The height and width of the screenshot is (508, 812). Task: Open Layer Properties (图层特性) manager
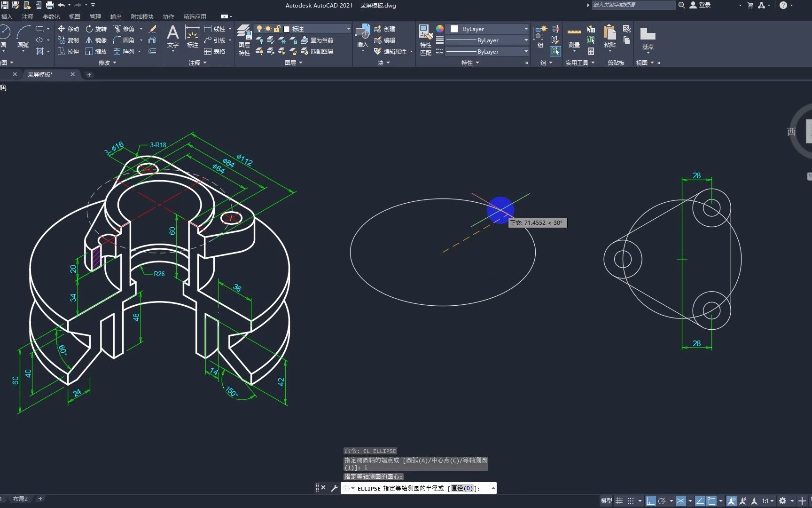pos(244,40)
